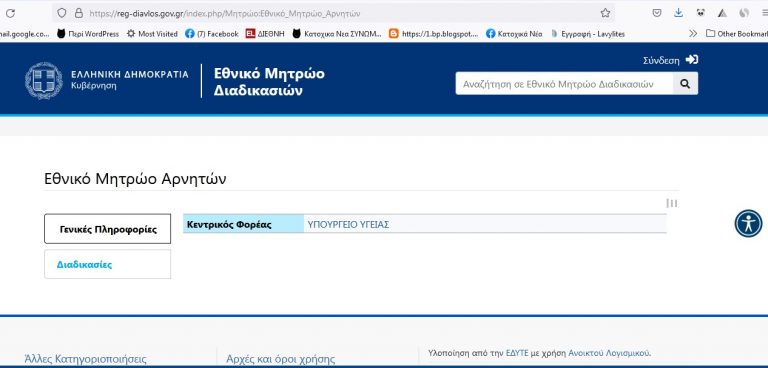This screenshot has width=768, height=368.
Task: Open the Ανοικτού Λογισμικού footer link
Action: pyautogui.click(x=609, y=353)
